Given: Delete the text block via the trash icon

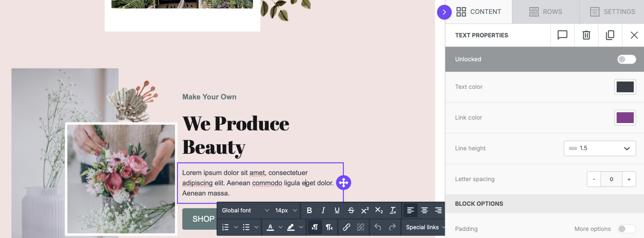Looking at the screenshot, I should [586, 35].
